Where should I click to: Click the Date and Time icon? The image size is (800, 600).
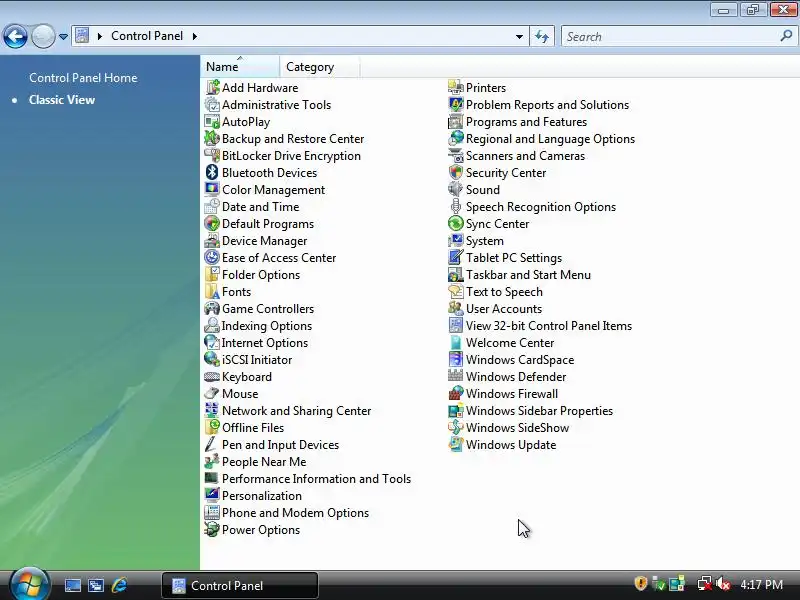click(x=212, y=207)
